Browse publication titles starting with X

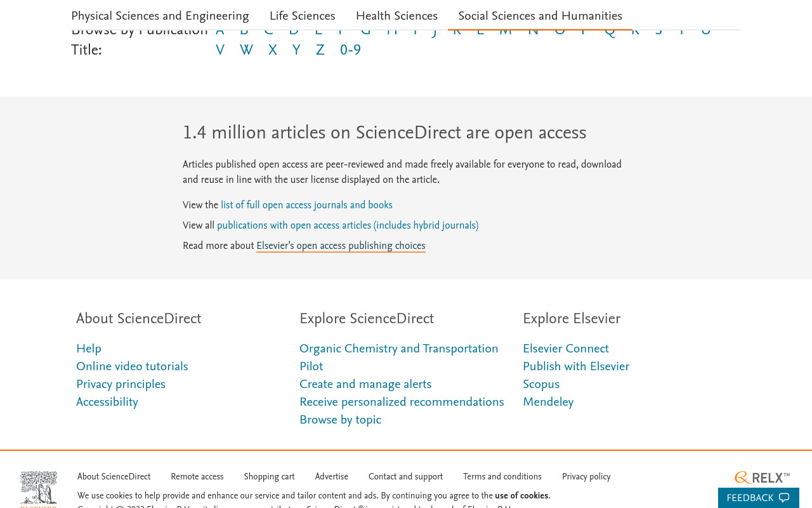tap(272, 50)
